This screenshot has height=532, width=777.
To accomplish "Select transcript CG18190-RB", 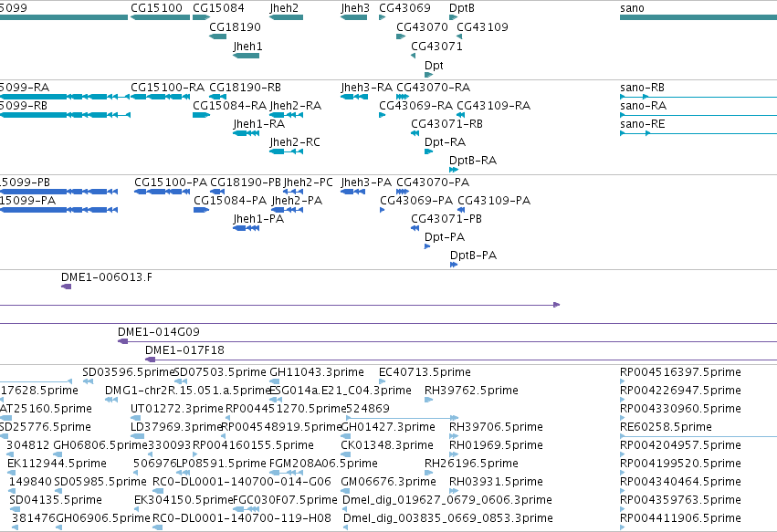I will 218,97.
